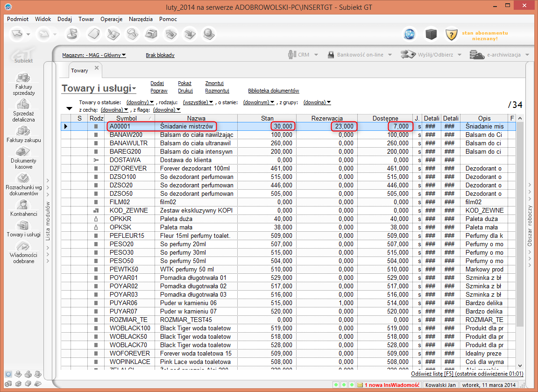Select the BANAWULTR row symbol

coord(129,143)
